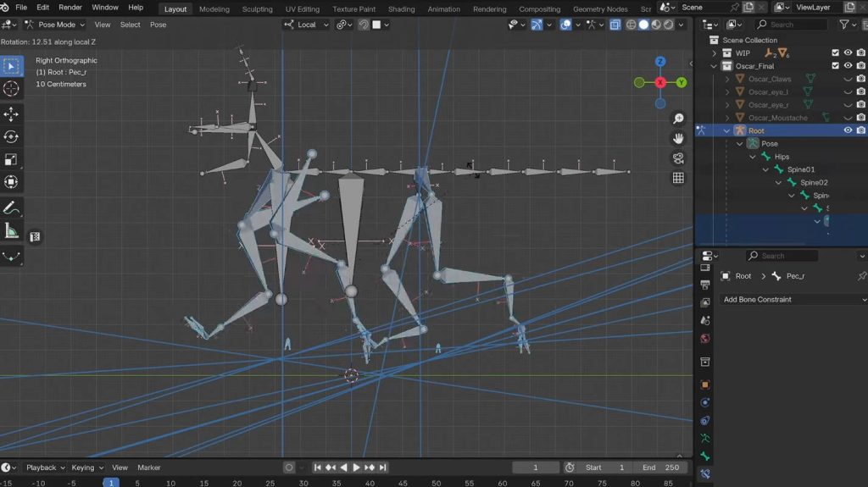This screenshot has width=868, height=487.
Task: Choose the Annotate pencil tool
Action: click(x=12, y=208)
